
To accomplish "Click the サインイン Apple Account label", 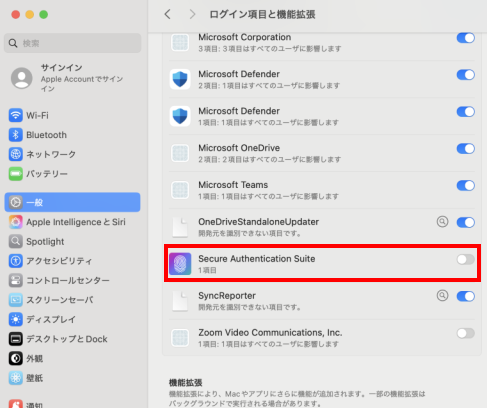I will [82, 78].
